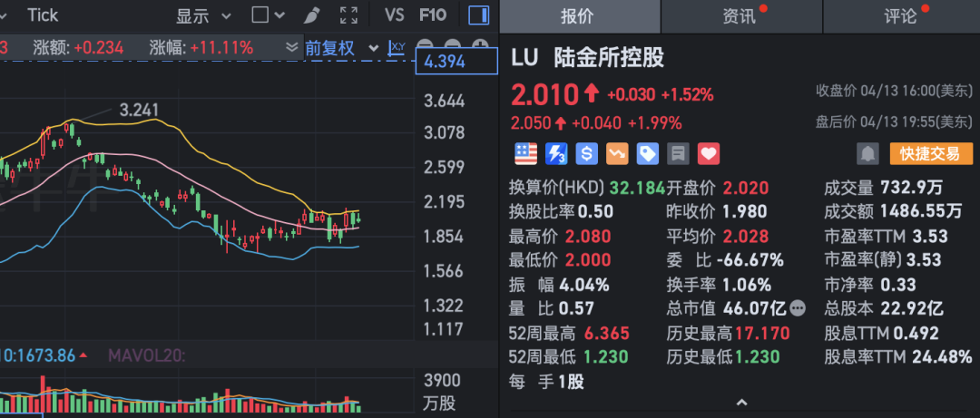
Task: Toggle the red heart favorite icon
Action: click(x=709, y=154)
